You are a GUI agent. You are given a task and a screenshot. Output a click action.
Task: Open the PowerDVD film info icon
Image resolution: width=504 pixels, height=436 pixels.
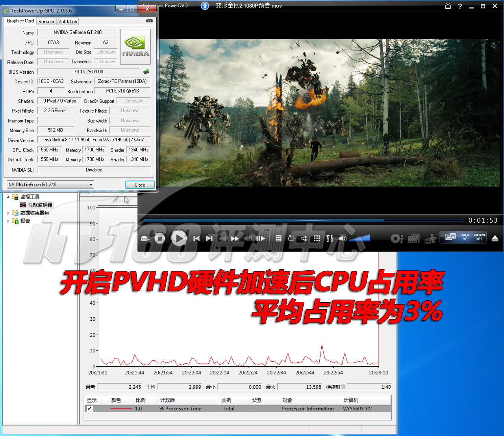414,238
